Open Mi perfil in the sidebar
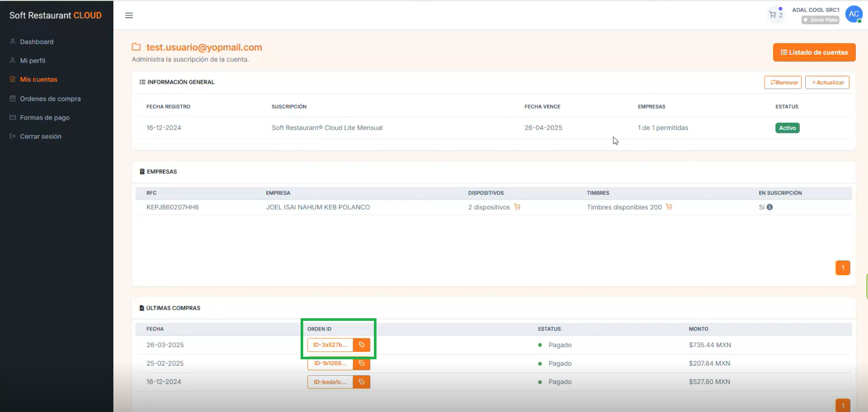868x412 pixels. pyautogui.click(x=33, y=61)
